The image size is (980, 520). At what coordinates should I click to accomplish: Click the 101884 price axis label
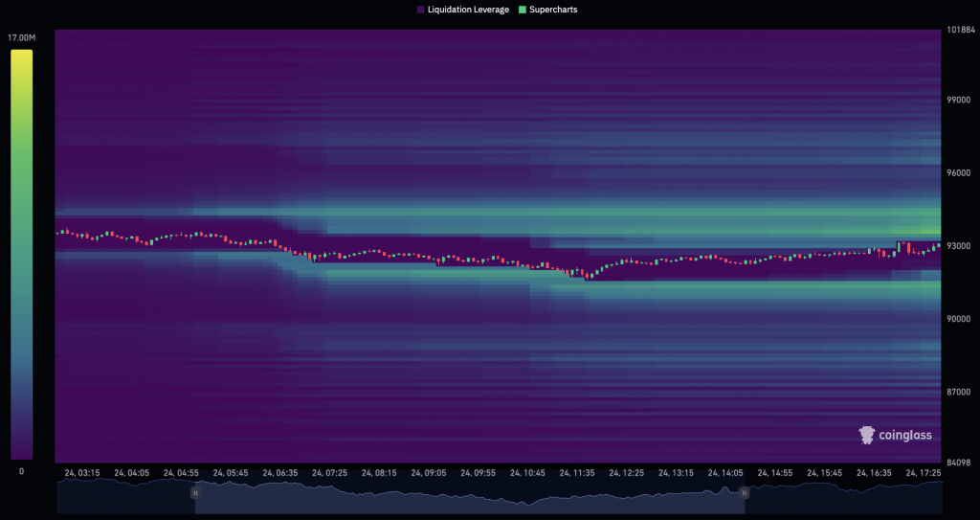pyautogui.click(x=961, y=29)
